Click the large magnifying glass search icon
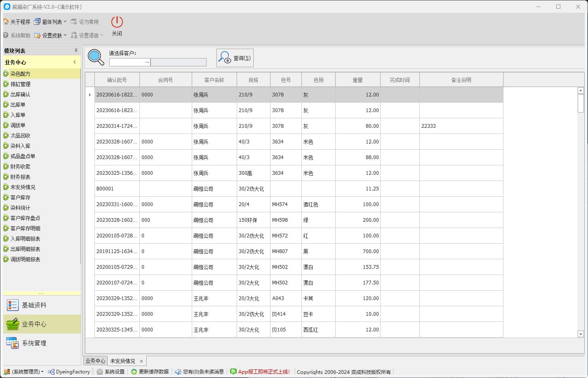Image resolution: width=588 pixels, height=378 pixels. pos(96,57)
